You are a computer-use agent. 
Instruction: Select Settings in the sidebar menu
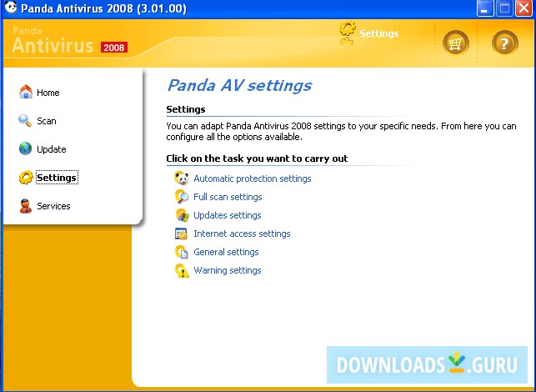coord(57,178)
